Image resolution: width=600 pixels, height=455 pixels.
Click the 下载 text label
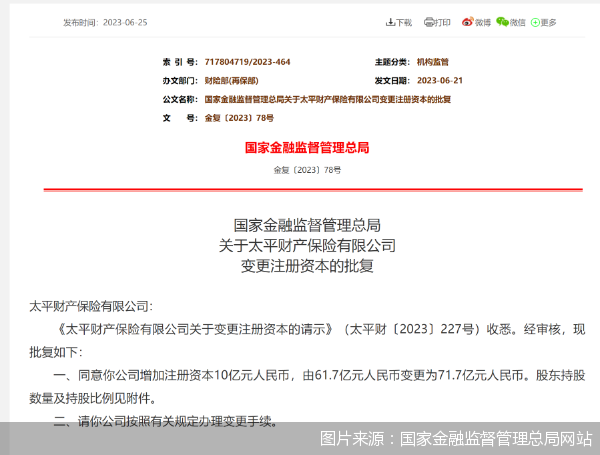[x=404, y=23]
